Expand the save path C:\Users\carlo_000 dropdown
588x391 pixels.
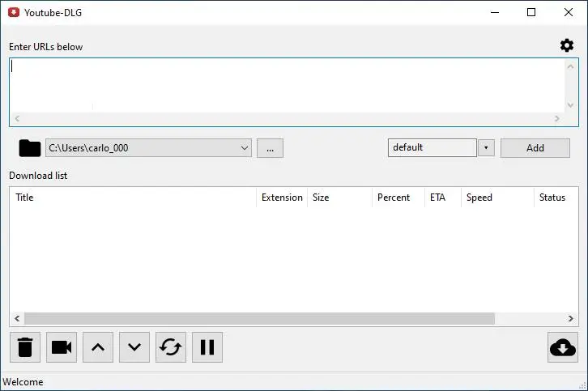[x=245, y=148]
